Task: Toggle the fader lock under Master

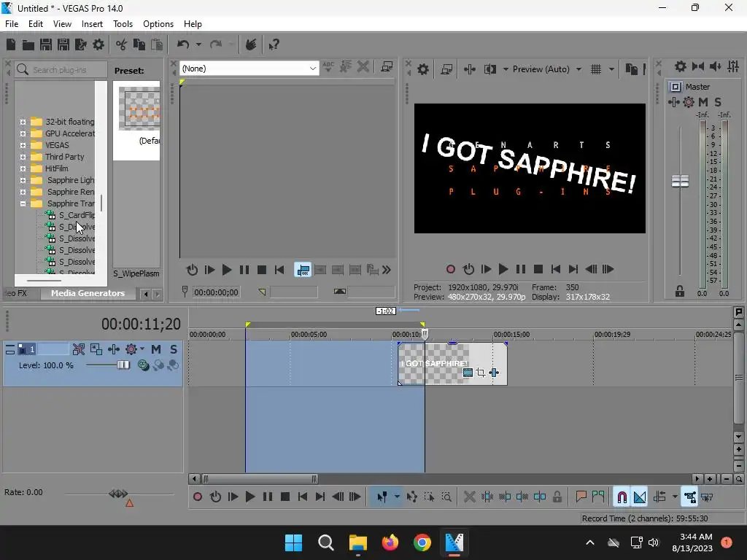Action: [x=680, y=291]
